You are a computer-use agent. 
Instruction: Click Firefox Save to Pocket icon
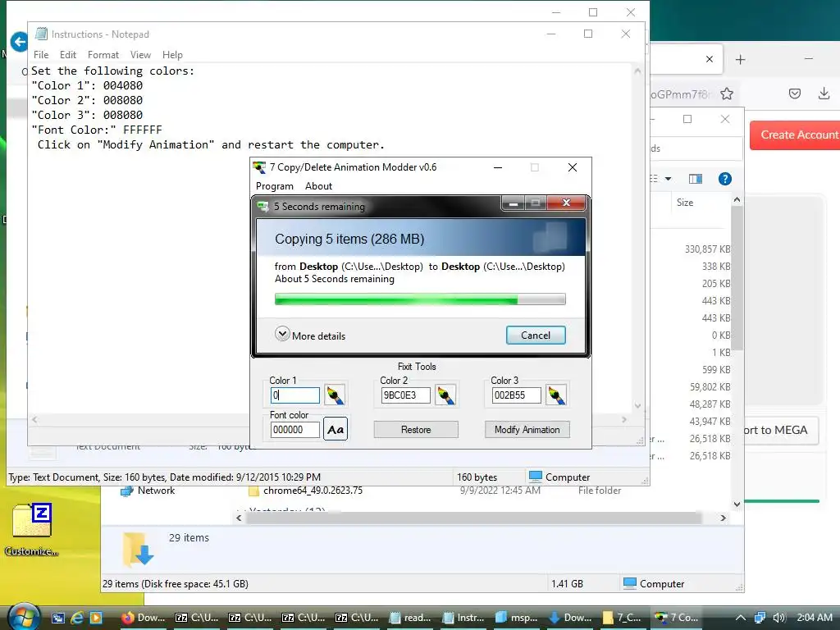pos(795,94)
